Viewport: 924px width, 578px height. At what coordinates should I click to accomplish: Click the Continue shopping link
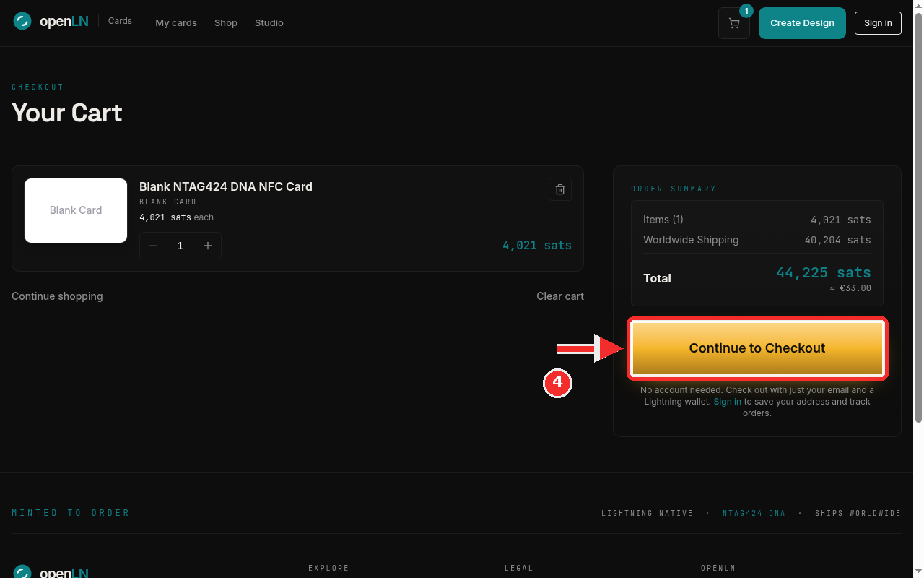pos(57,296)
